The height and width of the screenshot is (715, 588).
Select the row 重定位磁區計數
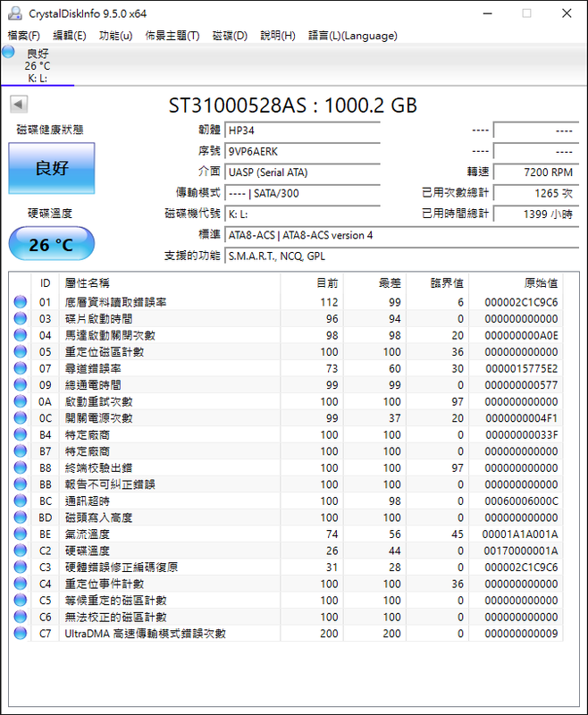(288, 351)
